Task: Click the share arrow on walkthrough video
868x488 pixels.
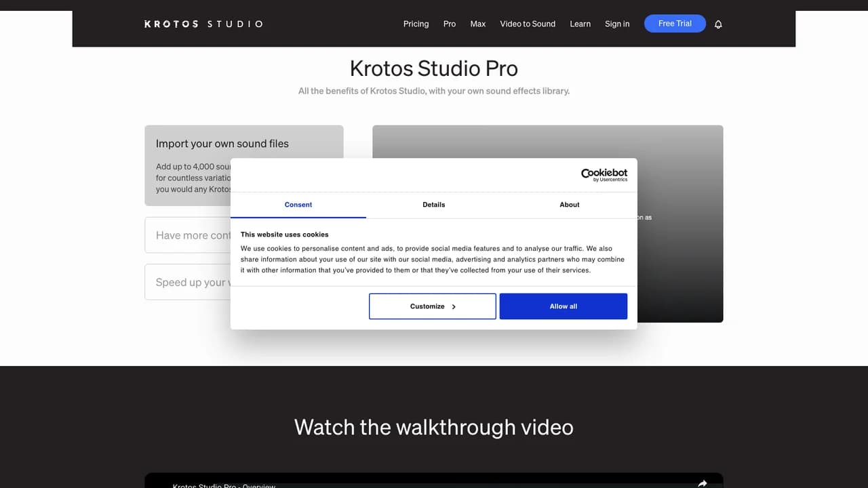Action: point(703,483)
